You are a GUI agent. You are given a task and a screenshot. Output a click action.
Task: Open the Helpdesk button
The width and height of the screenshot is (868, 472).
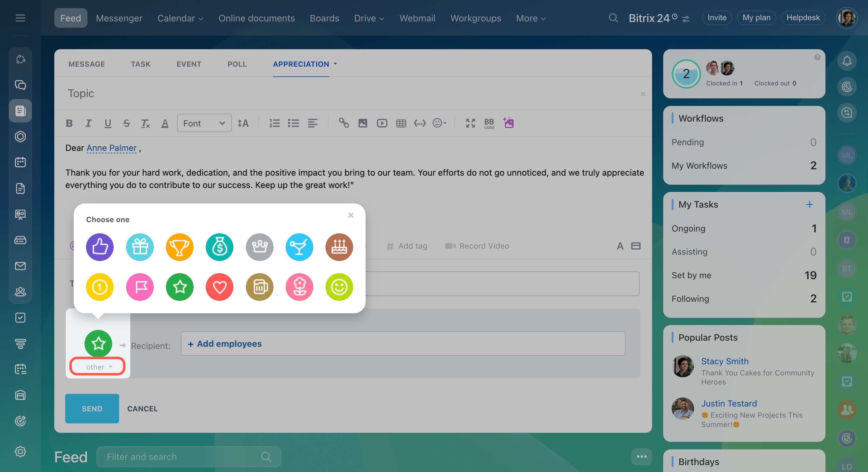point(803,18)
